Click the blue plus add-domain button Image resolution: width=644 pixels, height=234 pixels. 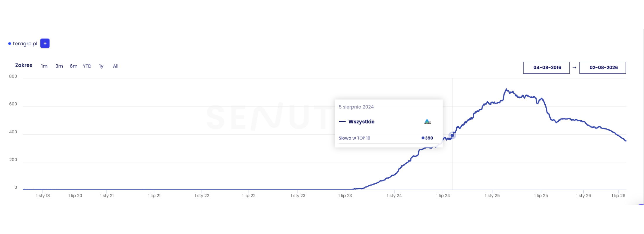[45, 43]
